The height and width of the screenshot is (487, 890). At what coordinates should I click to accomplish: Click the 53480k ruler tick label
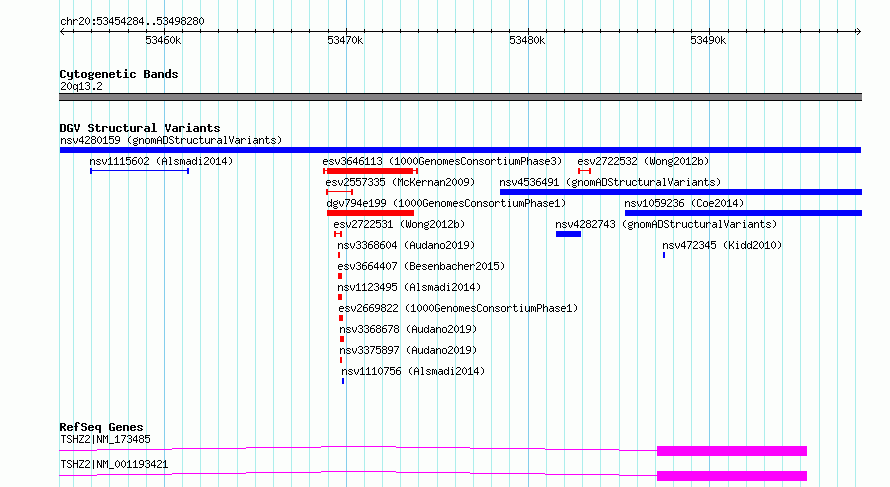[527, 40]
